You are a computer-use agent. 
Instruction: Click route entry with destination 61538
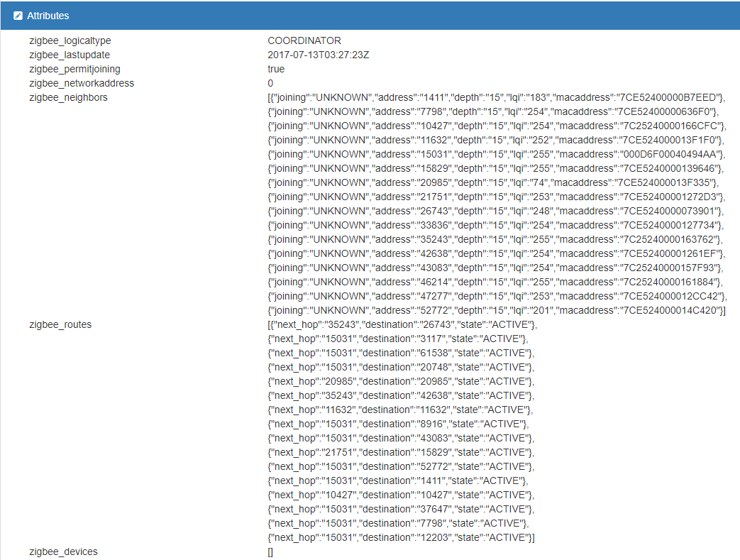401,353
